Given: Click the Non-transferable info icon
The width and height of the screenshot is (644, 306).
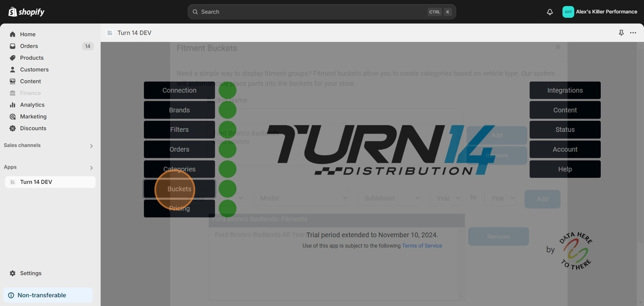Looking at the screenshot, I should coord(11,295).
